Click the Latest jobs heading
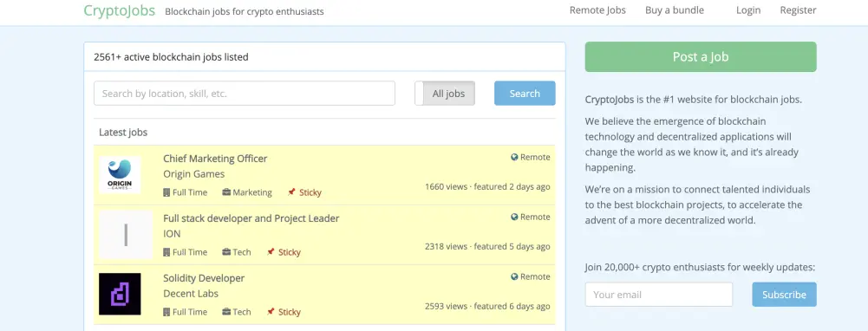The width and height of the screenshot is (868, 331). (x=123, y=133)
